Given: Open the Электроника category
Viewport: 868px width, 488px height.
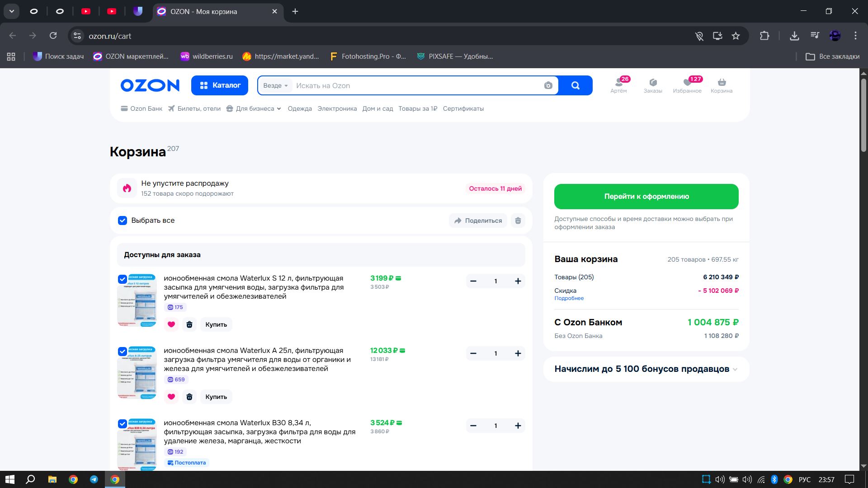Looking at the screenshot, I should click(x=337, y=108).
